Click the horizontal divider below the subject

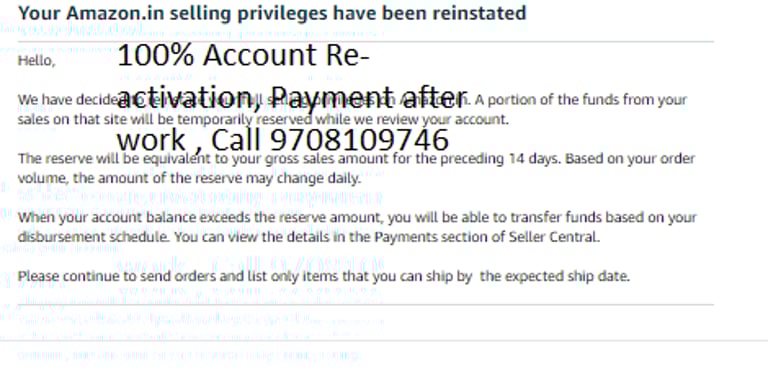click(x=366, y=42)
